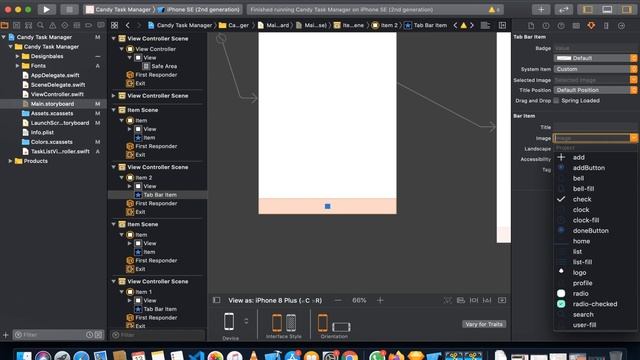Select Safe Area in document outline
The image size is (640, 360).
tap(164, 66)
